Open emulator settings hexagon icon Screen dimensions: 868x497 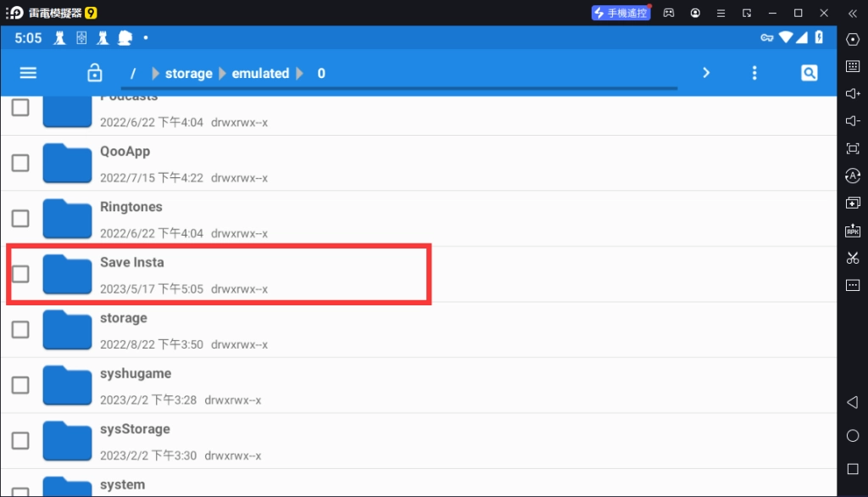853,39
